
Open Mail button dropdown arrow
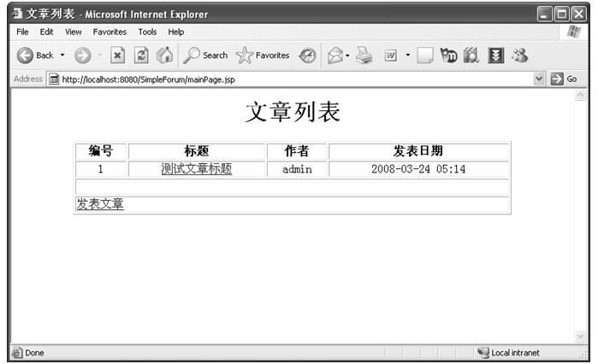(x=347, y=56)
